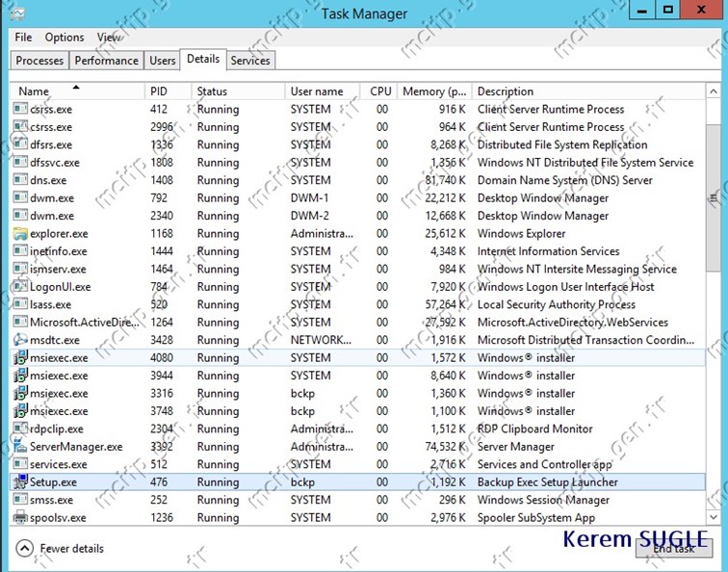Click icon of msiexec.exe PID 3316
The height and width of the screenshot is (572, 728).
[x=20, y=393]
